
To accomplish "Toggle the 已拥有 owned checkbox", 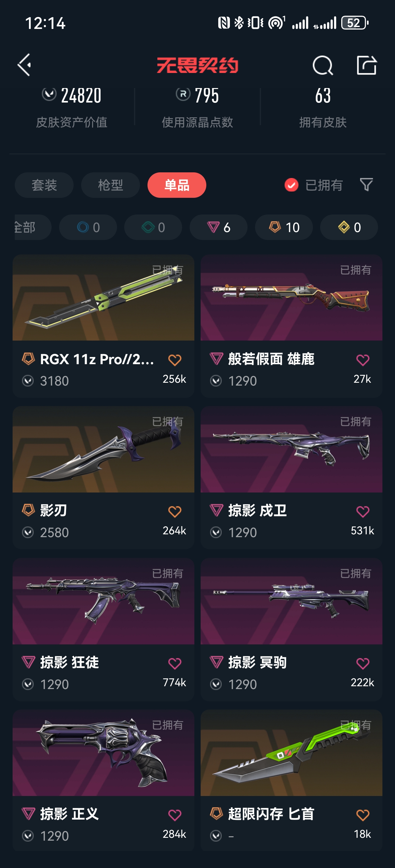I will [x=291, y=185].
